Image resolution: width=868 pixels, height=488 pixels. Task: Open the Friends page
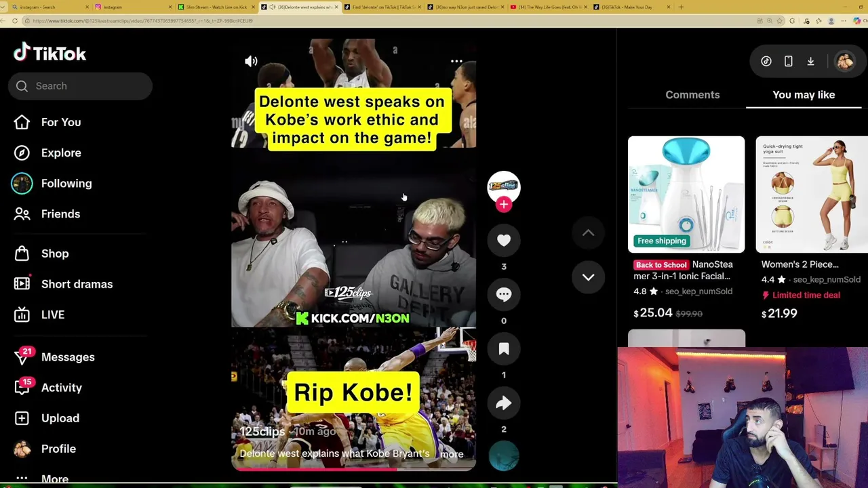click(x=60, y=213)
